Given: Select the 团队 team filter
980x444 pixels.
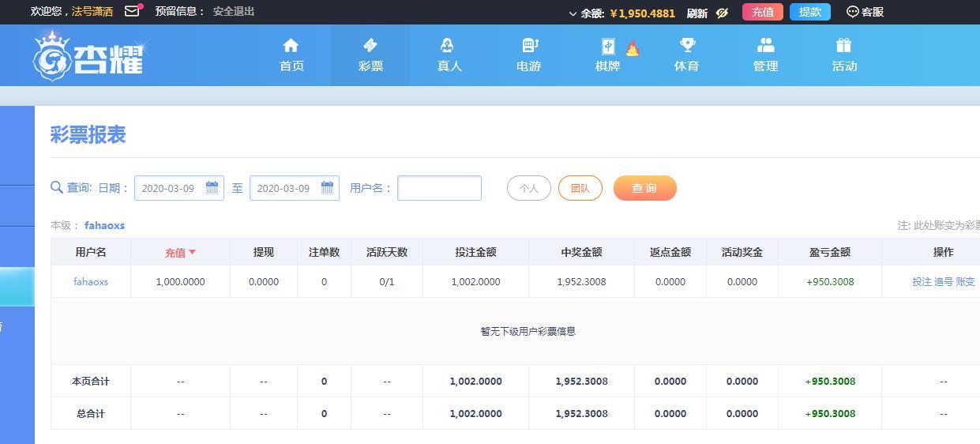Looking at the screenshot, I should point(580,188).
